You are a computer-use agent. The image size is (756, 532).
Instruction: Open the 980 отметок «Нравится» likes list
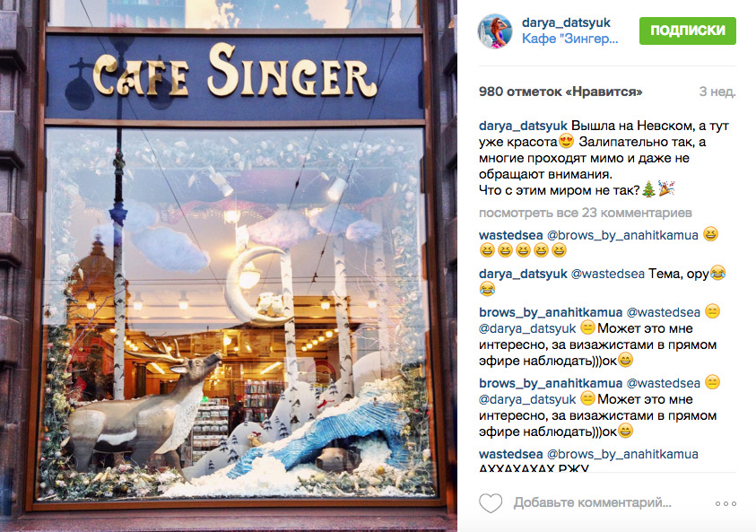click(x=560, y=92)
